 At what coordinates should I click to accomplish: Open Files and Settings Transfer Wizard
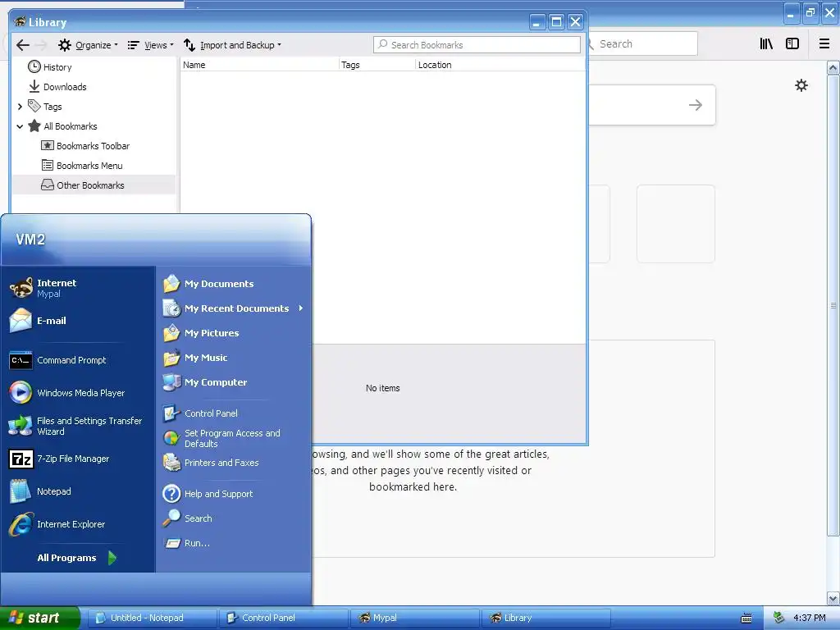click(75, 426)
